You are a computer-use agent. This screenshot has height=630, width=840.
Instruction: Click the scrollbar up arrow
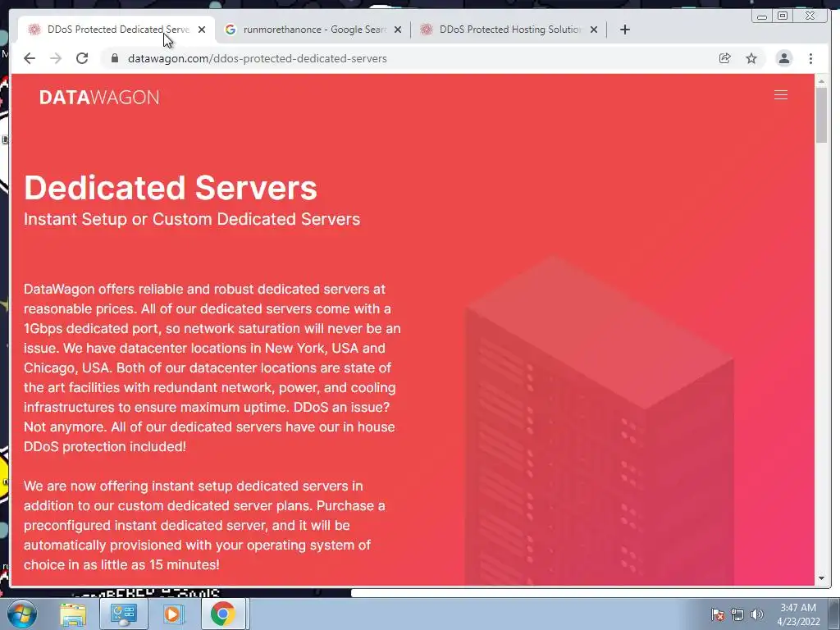(x=821, y=81)
